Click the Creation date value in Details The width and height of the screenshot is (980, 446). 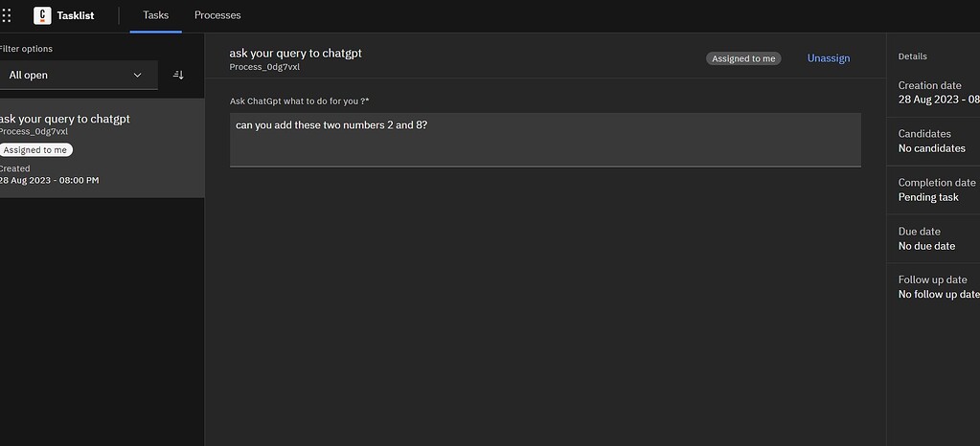[x=938, y=100]
